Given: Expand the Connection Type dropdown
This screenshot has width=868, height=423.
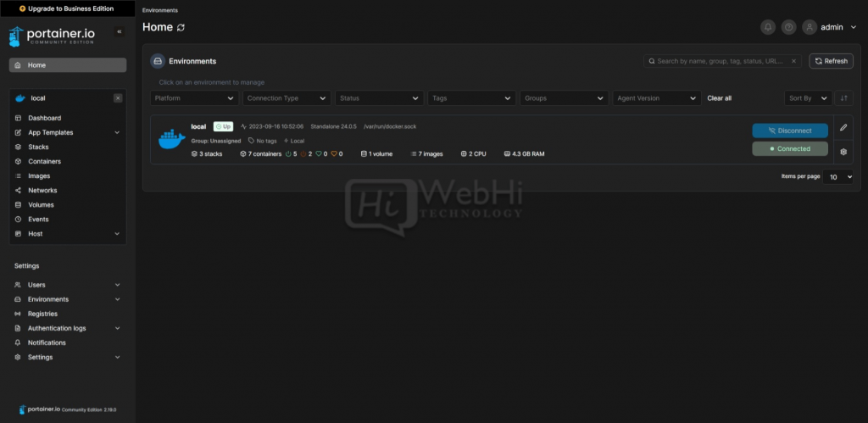Looking at the screenshot, I should (x=287, y=98).
